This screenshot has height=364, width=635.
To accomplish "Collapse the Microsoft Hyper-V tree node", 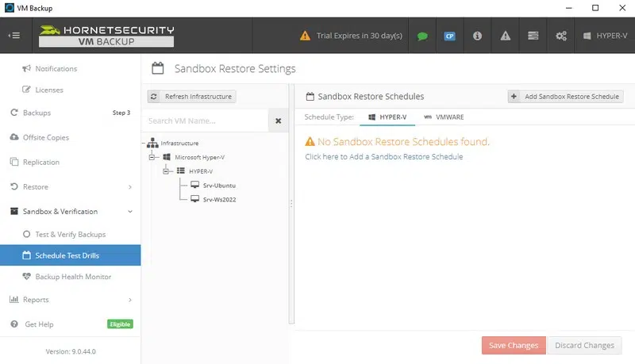I will coord(152,157).
